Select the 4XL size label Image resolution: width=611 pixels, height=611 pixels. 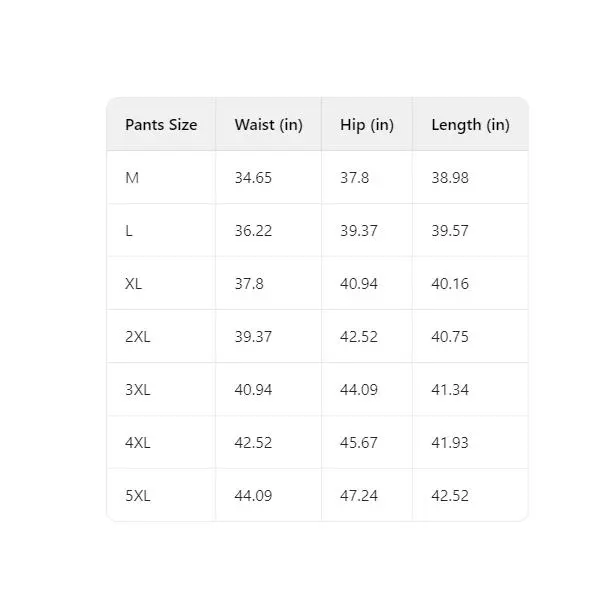(138, 443)
